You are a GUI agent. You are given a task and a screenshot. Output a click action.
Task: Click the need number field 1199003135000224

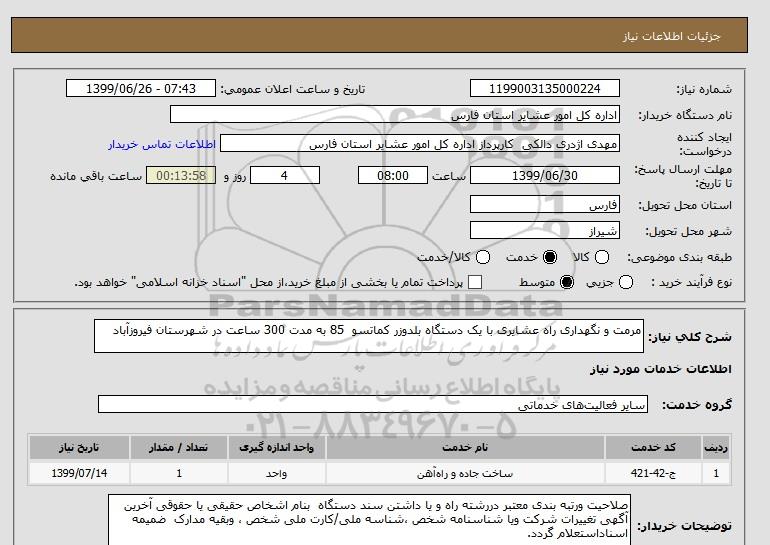(x=545, y=88)
